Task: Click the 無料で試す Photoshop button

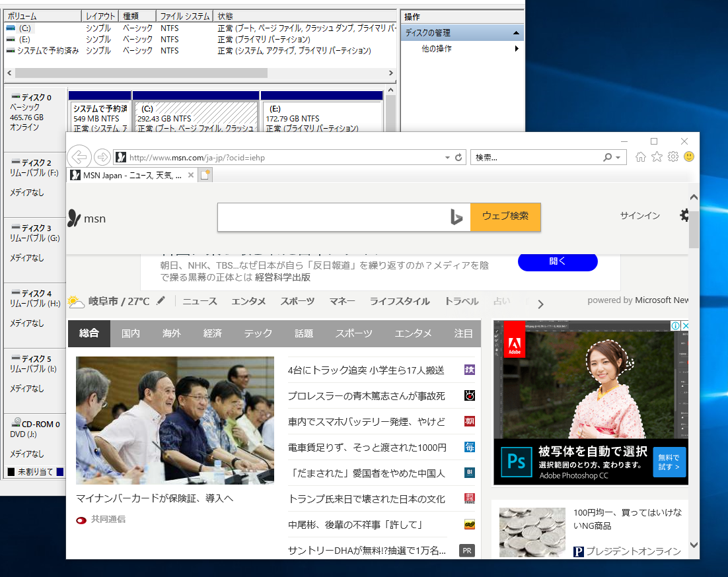Action: pos(669,461)
